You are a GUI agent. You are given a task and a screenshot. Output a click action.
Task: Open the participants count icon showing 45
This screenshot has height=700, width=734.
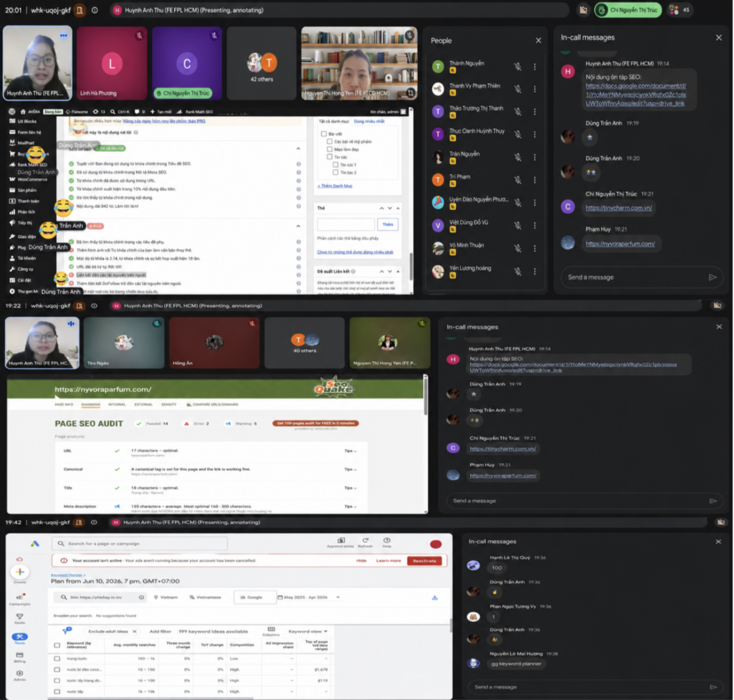pos(680,10)
